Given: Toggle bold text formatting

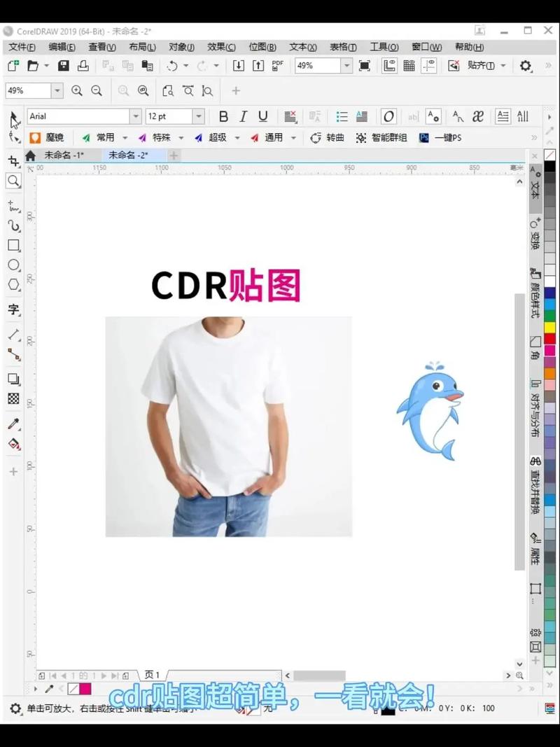Looking at the screenshot, I should click(x=223, y=116).
